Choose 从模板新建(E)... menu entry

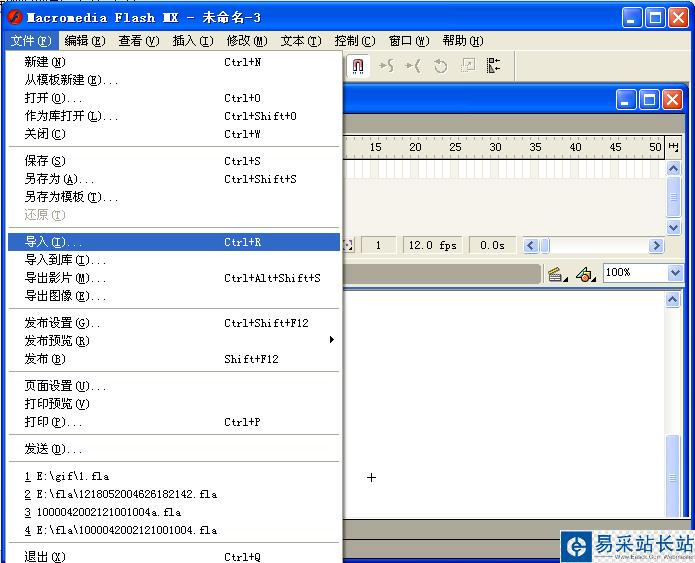[x=174, y=80]
